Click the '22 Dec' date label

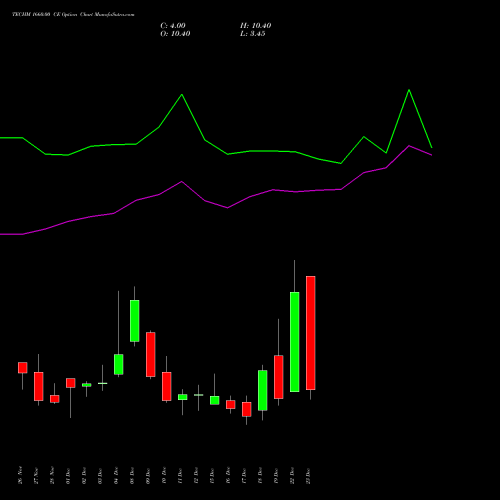point(292,476)
